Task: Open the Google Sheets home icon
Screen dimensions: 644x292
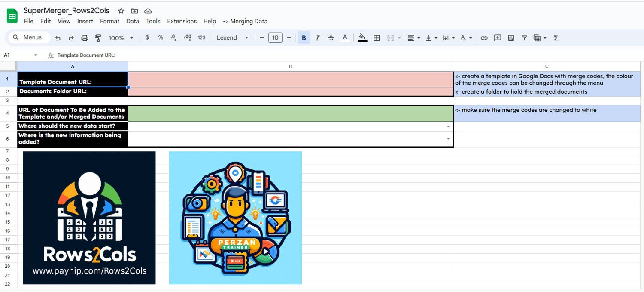Action: tap(12, 16)
